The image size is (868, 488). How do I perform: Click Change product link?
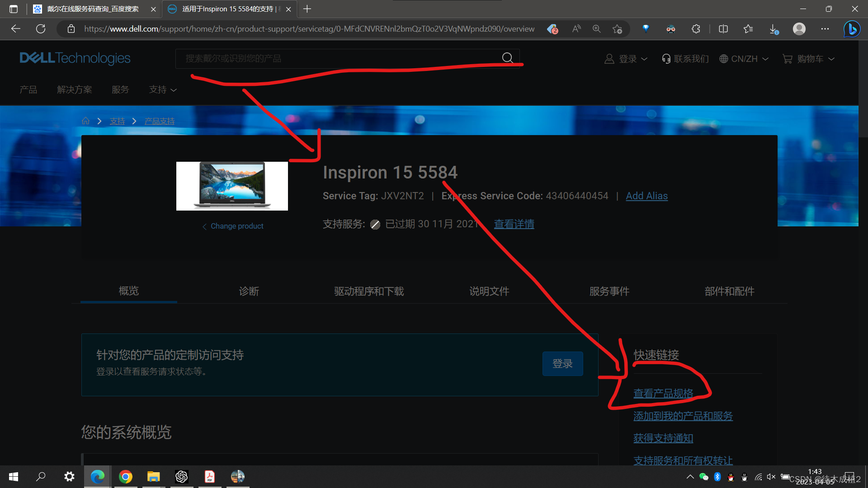click(233, 226)
